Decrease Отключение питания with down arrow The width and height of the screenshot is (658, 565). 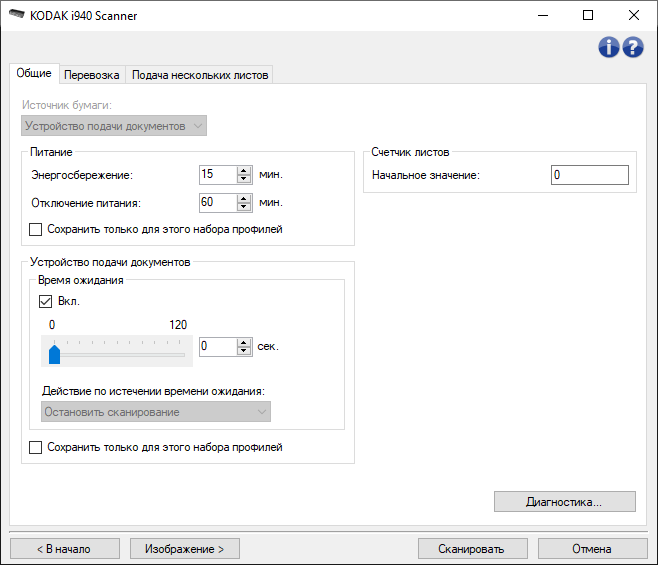pos(244,207)
